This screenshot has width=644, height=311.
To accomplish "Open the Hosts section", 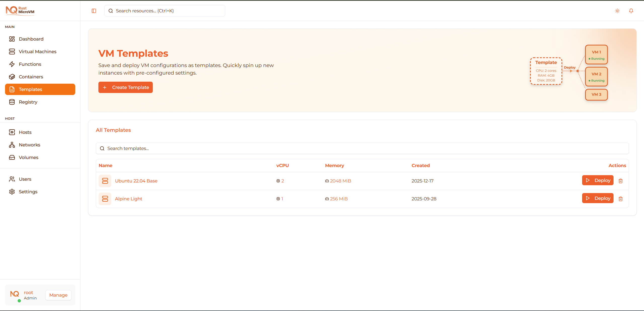I will tap(25, 132).
